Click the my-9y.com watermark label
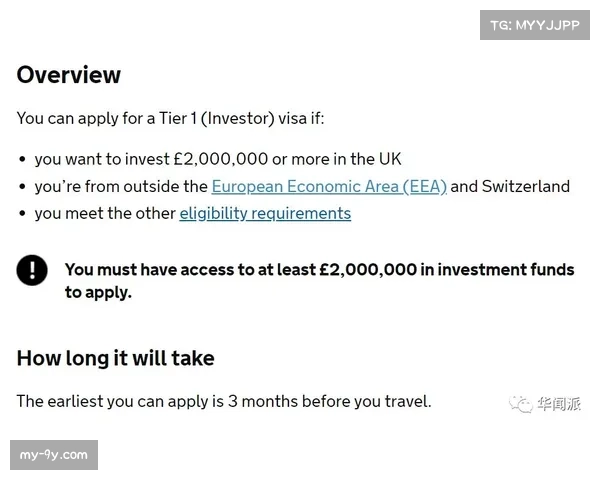The image size is (600, 480). [x=54, y=455]
